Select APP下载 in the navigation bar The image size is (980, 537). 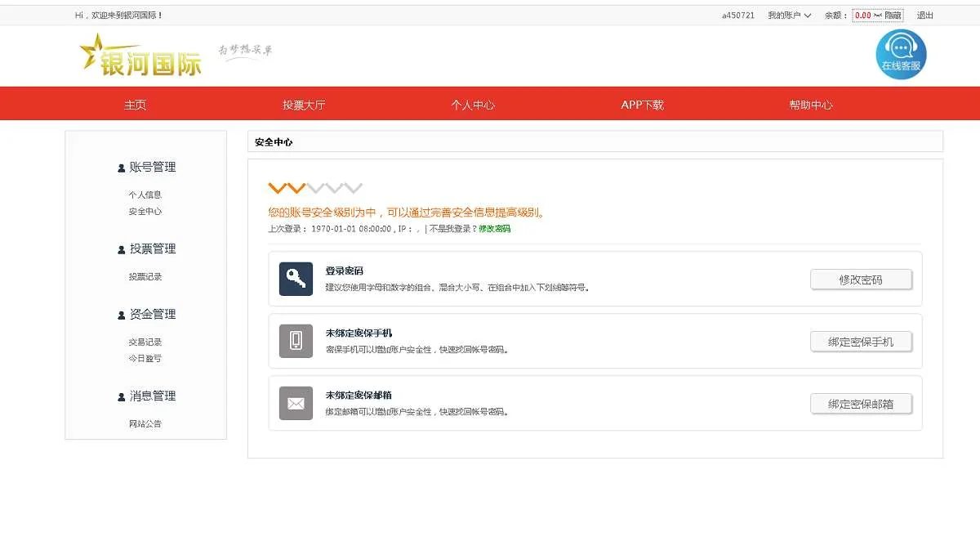[642, 105]
